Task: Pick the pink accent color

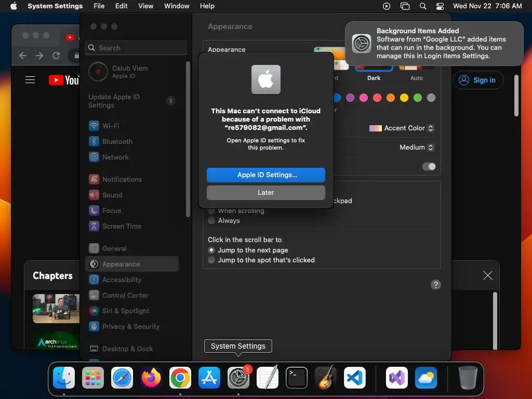Action: pos(364,98)
